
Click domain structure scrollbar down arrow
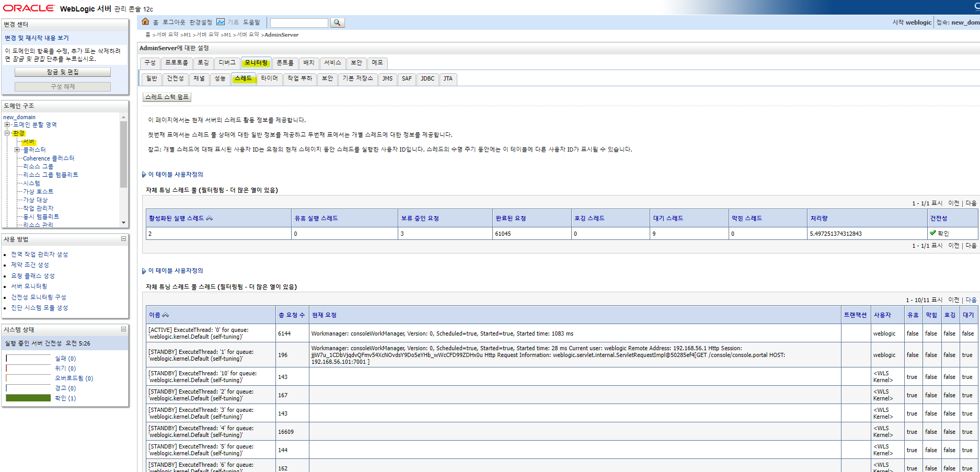pyautogui.click(x=123, y=223)
